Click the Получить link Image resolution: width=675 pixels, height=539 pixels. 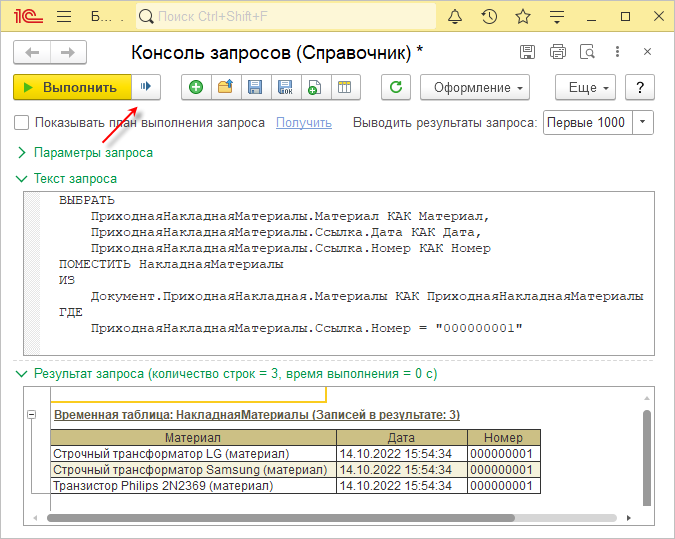pos(303,123)
